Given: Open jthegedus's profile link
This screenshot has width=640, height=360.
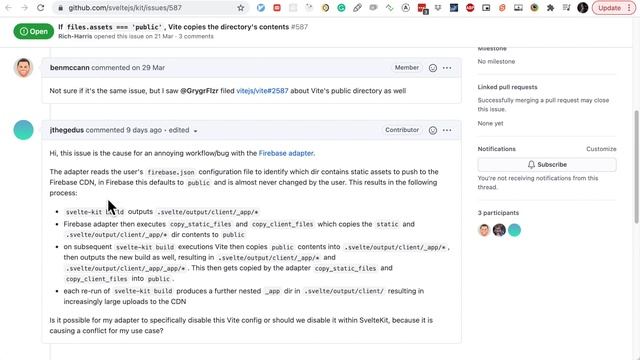Looking at the screenshot, I should (x=67, y=130).
